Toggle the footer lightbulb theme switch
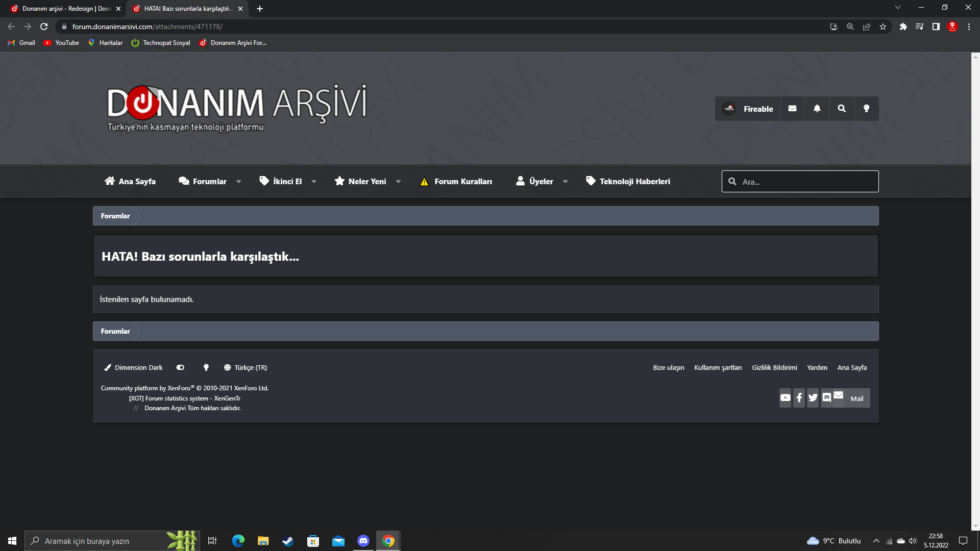The height and width of the screenshot is (551, 980). point(206,367)
